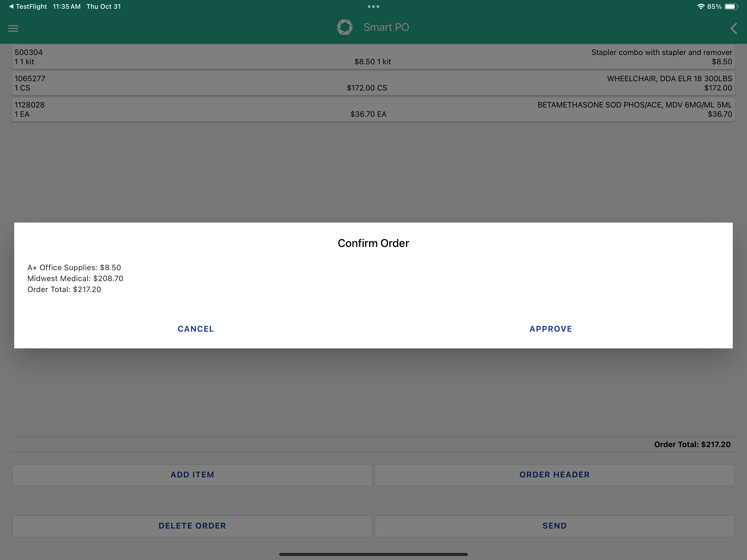Tap the battery status icon

coord(731,6)
